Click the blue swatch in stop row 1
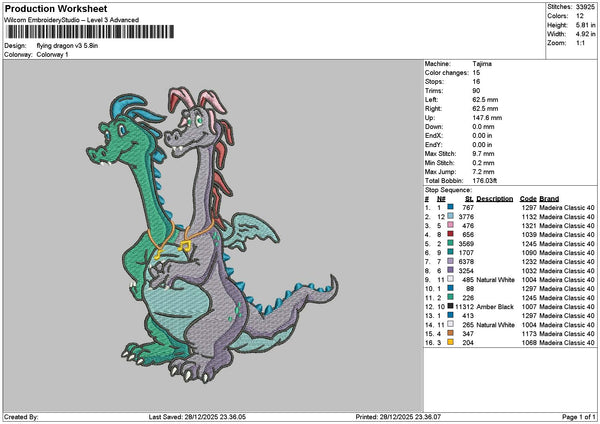This screenshot has height=424, width=600. (450, 207)
